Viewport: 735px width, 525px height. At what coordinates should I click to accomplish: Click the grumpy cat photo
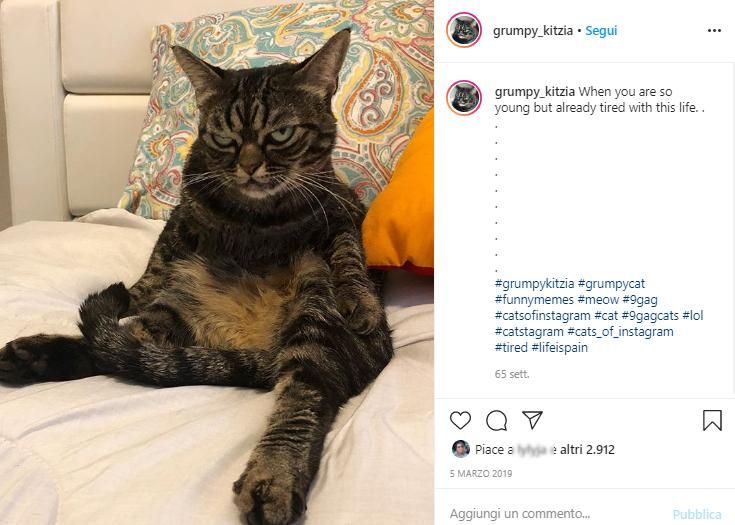[217, 262]
